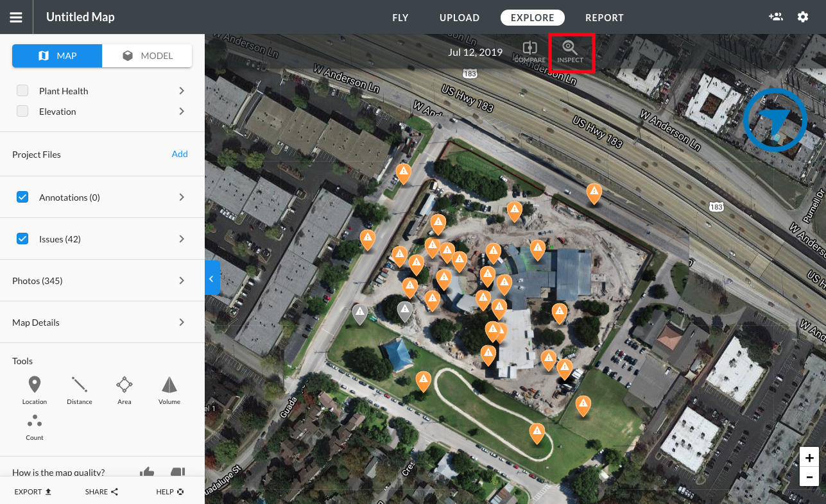Select the Area measurement tool
Viewport: 826px width, 504px height.
point(125,391)
